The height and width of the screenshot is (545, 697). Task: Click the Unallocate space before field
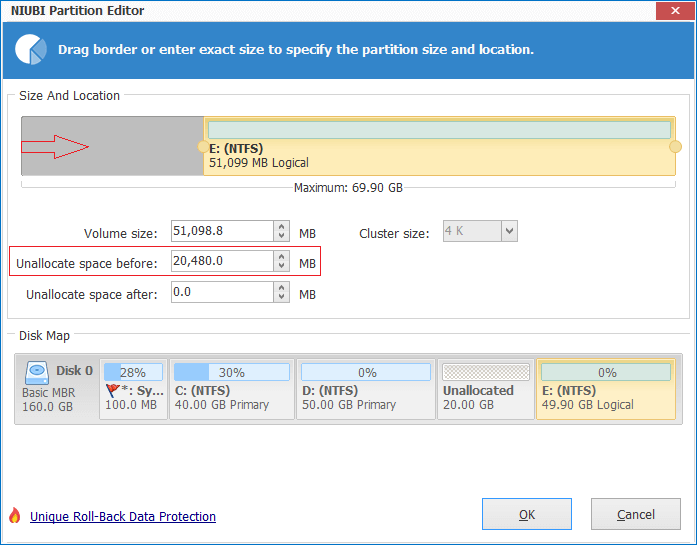tap(220, 262)
